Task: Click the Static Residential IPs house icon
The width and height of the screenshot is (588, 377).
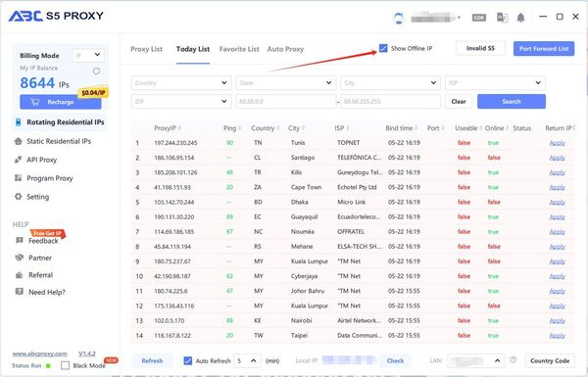Action: (x=18, y=141)
